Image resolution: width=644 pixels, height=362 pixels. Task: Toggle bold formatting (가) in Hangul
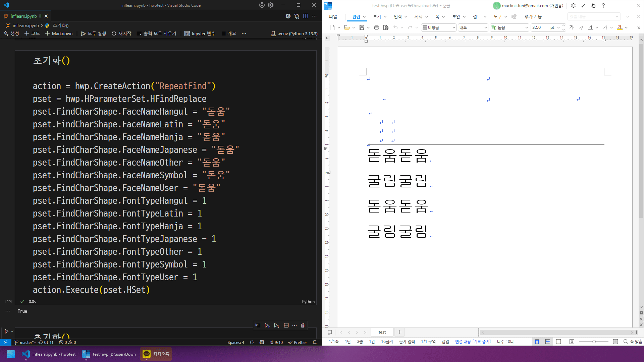tap(572, 27)
